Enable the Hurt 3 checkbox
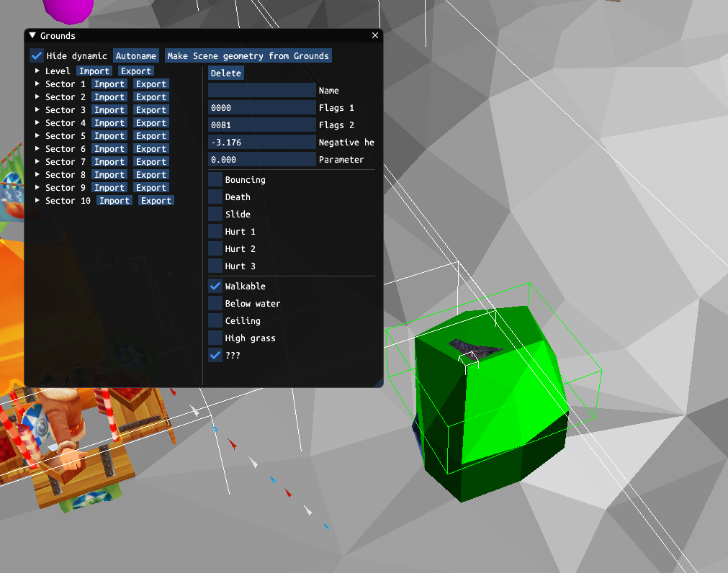The height and width of the screenshot is (573, 728). (x=215, y=266)
